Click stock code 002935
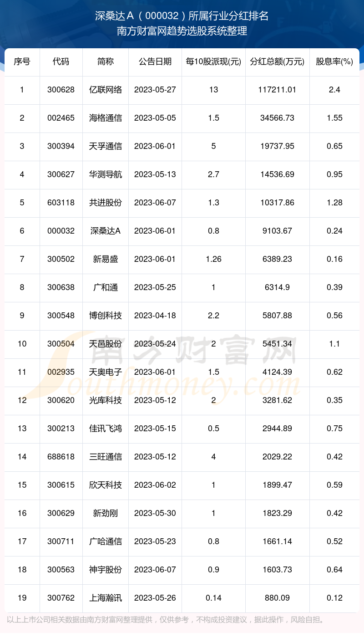 (x=61, y=372)
